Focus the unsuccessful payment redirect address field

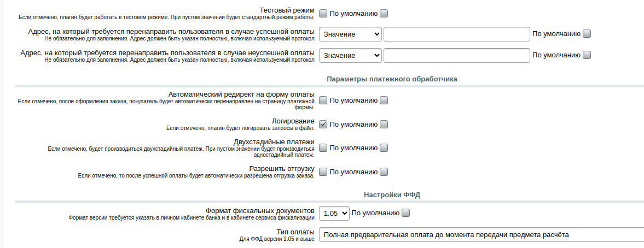(457, 55)
